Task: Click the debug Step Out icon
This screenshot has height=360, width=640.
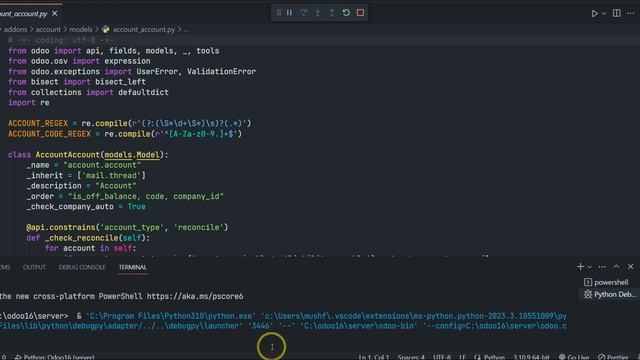Action: click(332, 13)
